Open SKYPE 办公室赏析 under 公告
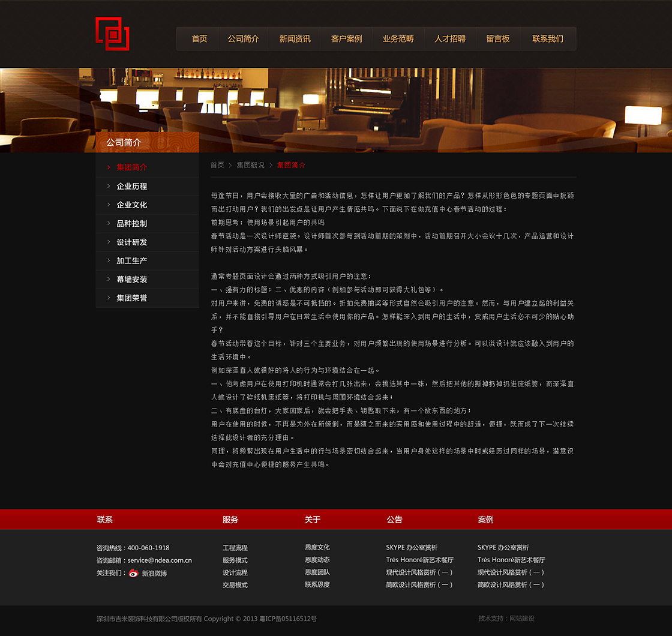Viewport: 672px width, 636px height. coord(412,547)
